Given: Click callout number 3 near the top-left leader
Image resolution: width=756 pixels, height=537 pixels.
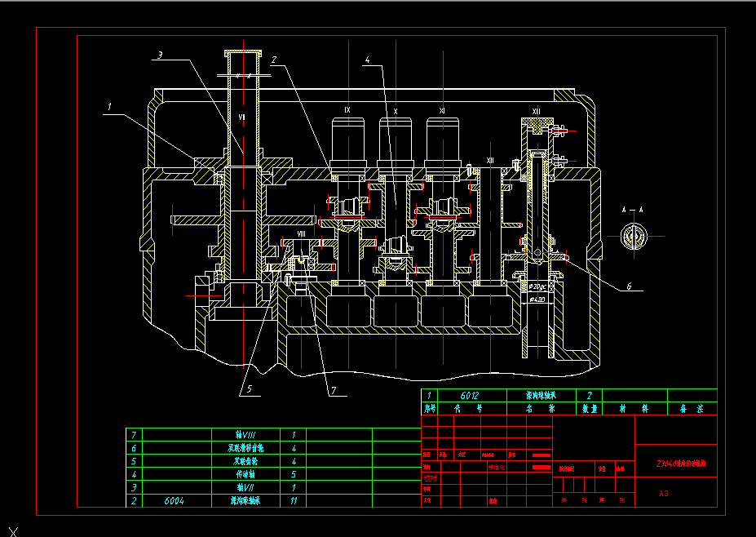Looking at the screenshot, I should (160, 55).
